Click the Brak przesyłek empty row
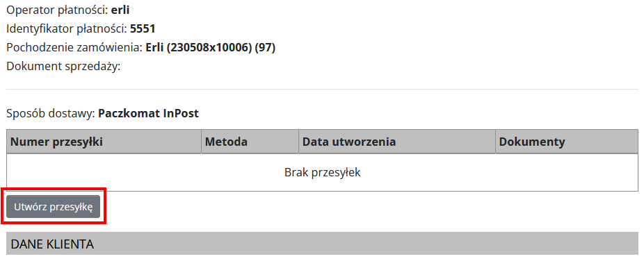This screenshot has width=644, height=261. (323, 173)
